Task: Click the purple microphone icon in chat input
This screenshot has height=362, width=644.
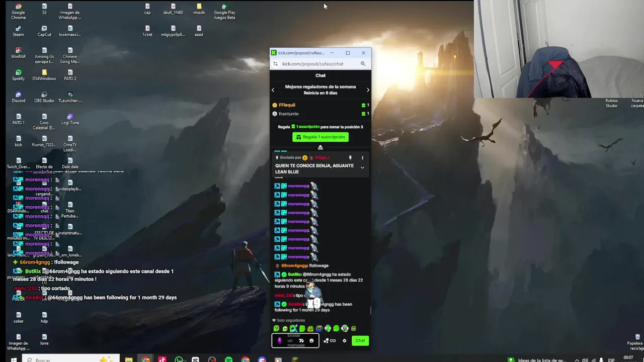Action: click(x=279, y=340)
